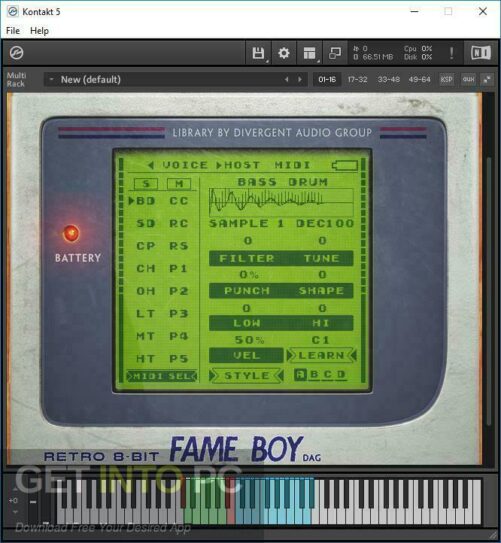
Task: Click the Native Instruments NI logo
Action: [x=481, y=53]
